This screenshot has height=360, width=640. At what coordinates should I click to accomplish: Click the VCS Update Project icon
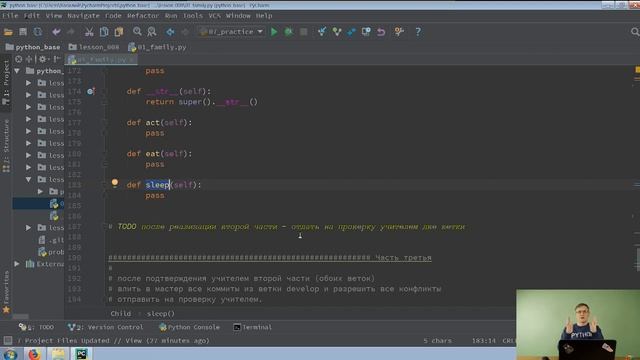click(322, 32)
